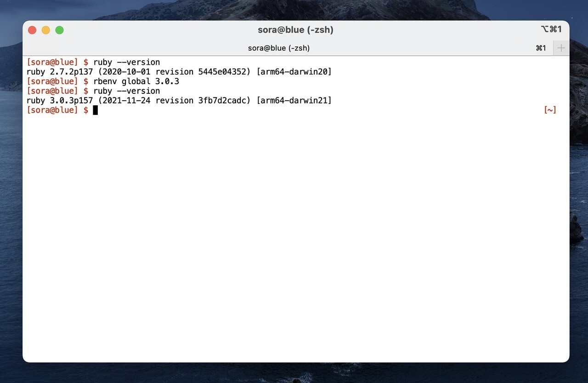Image resolution: width=588 pixels, height=383 pixels.
Task: Maximize the terminal with the green button
Action: (59, 30)
